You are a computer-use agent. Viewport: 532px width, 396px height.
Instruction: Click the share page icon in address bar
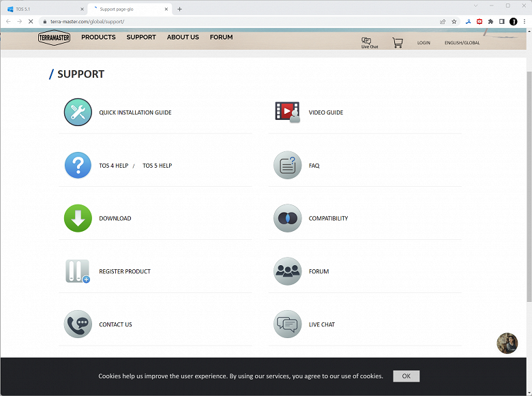coord(443,21)
